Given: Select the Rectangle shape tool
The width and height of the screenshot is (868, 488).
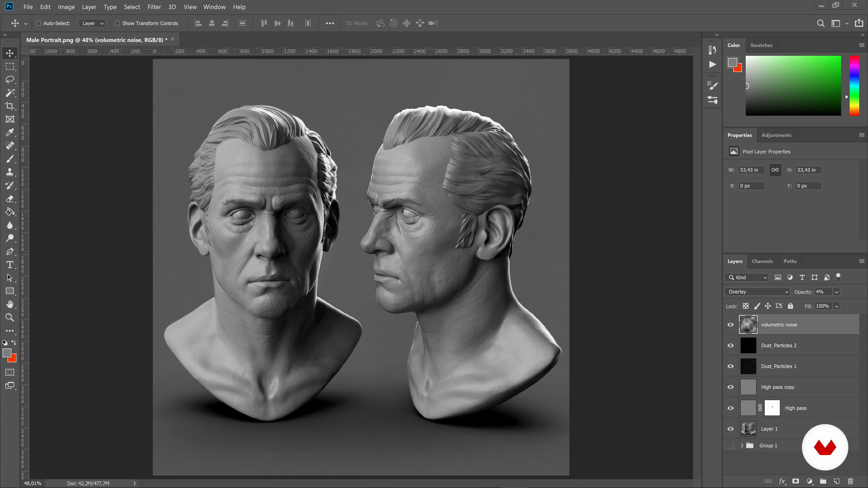Looking at the screenshot, I should pyautogui.click(x=10, y=291).
